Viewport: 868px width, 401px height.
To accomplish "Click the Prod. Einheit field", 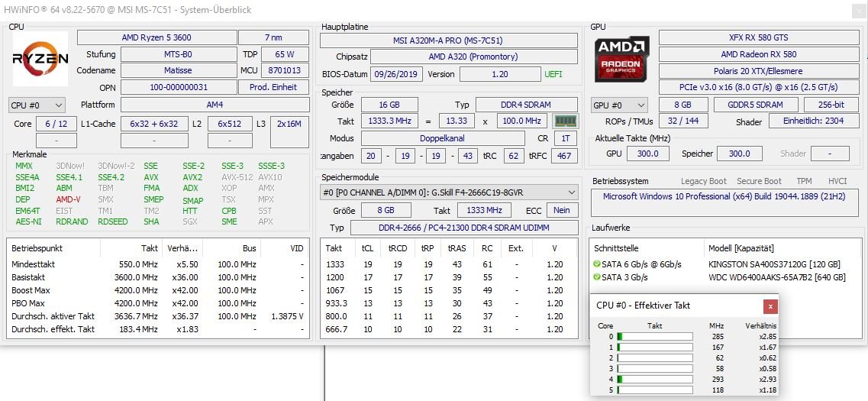I will (273, 87).
